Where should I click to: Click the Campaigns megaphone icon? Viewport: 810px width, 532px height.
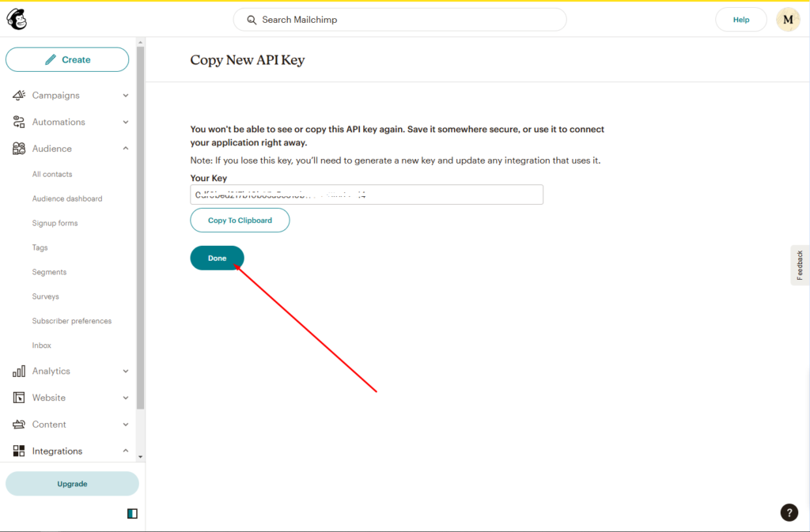tap(19, 95)
